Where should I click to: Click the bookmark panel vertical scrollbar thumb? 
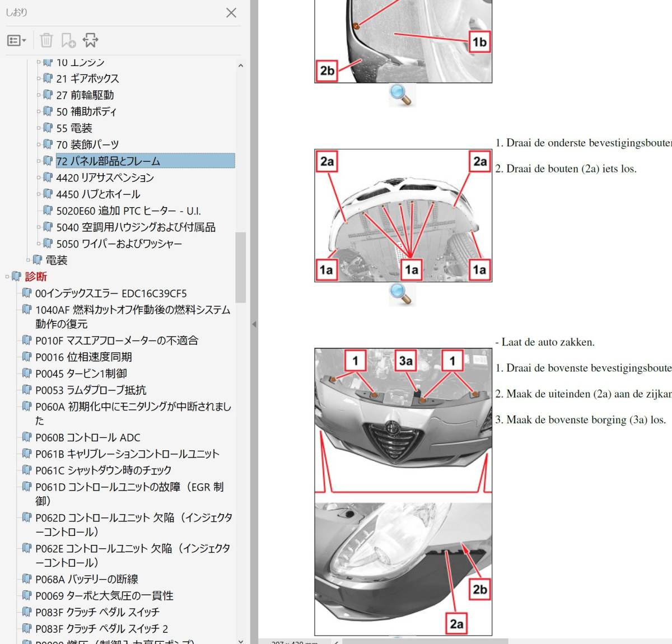pyautogui.click(x=240, y=267)
